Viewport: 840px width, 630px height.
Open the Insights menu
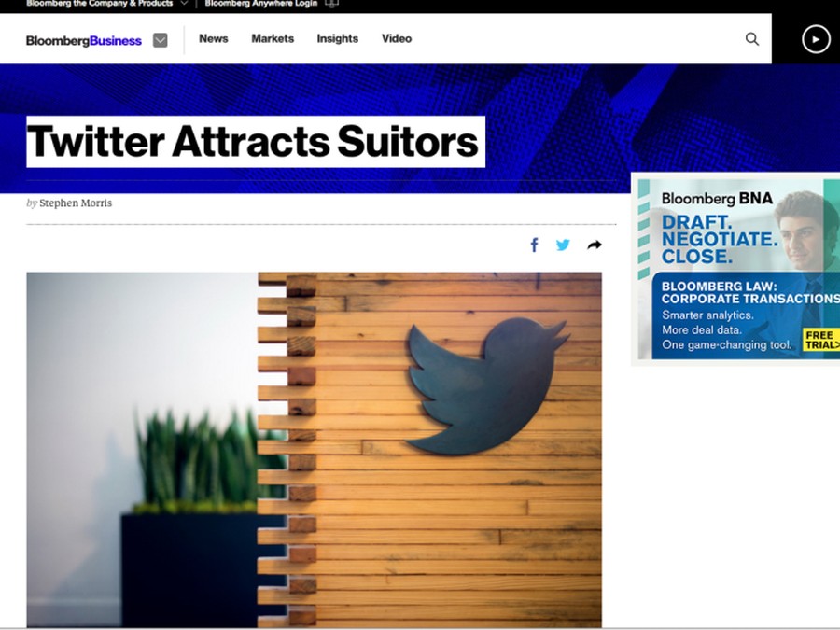pos(338,38)
